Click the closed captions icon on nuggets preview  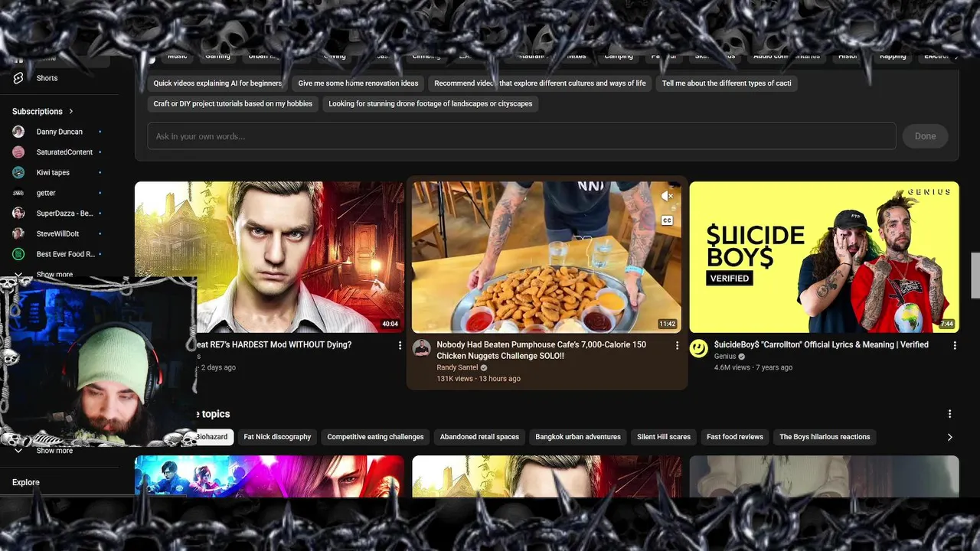pyautogui.click(x=667, y=220)
